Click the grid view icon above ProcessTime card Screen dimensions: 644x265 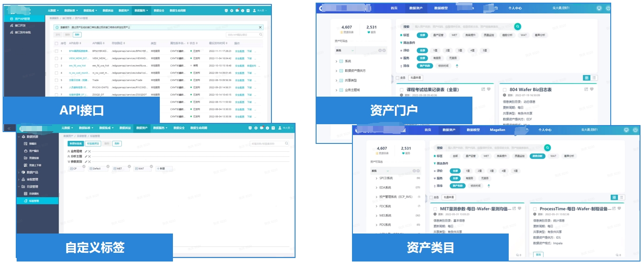614,198
